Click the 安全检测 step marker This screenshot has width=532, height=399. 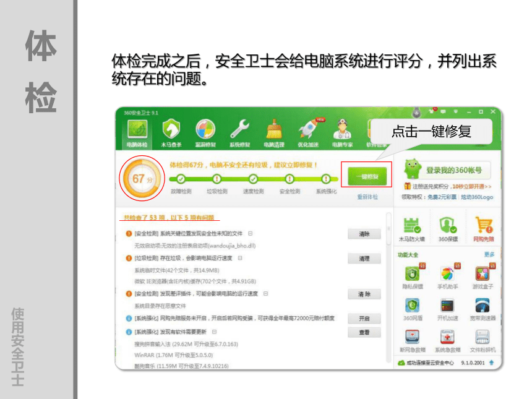click(290, 179)
